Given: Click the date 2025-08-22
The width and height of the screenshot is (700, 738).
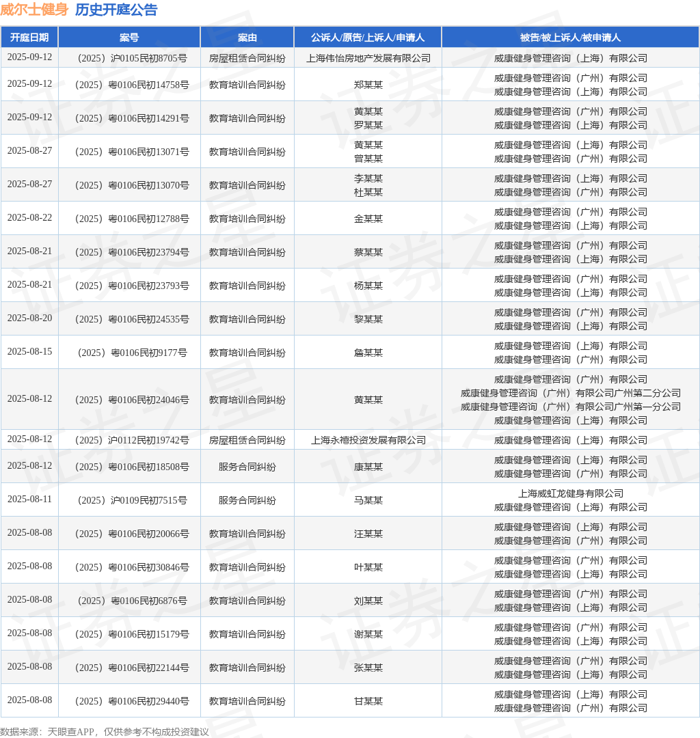Looking at the screenshot, I should [x=29, y=217].
